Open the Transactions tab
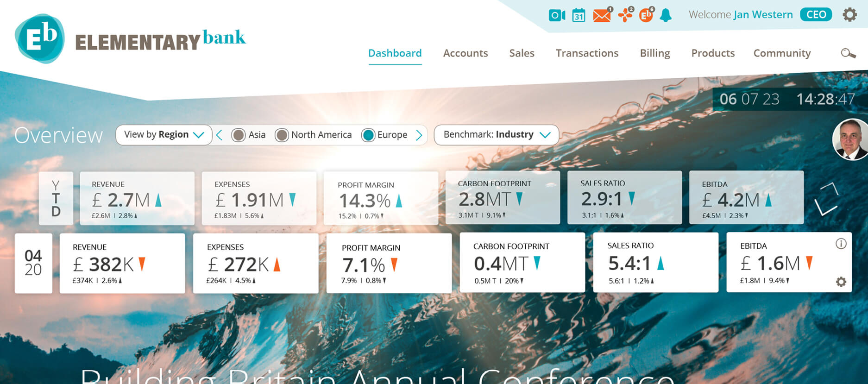 587,53
